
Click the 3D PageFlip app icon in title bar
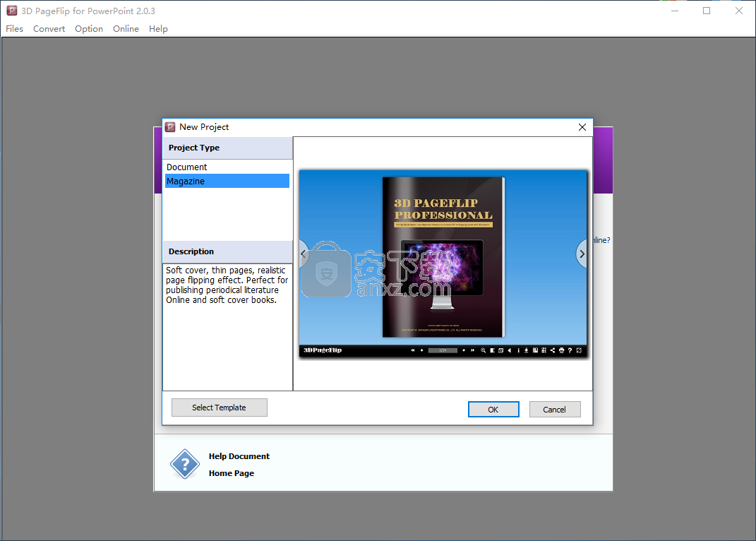pos(11,11)
